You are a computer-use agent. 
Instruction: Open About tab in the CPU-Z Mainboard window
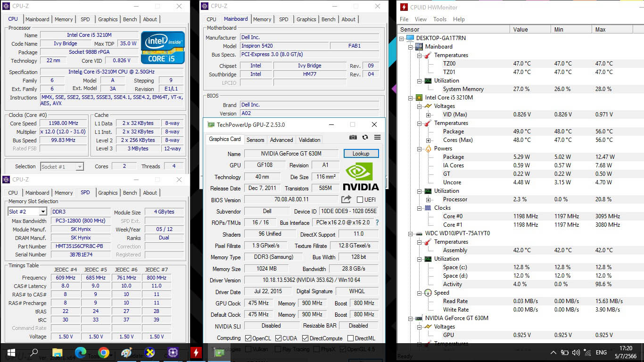[348, 19]
